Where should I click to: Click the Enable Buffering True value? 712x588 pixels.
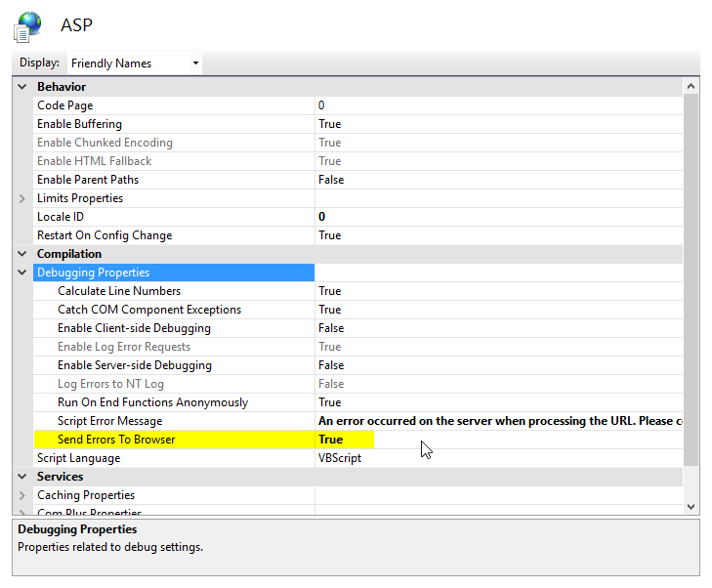(x=329, y=124)
